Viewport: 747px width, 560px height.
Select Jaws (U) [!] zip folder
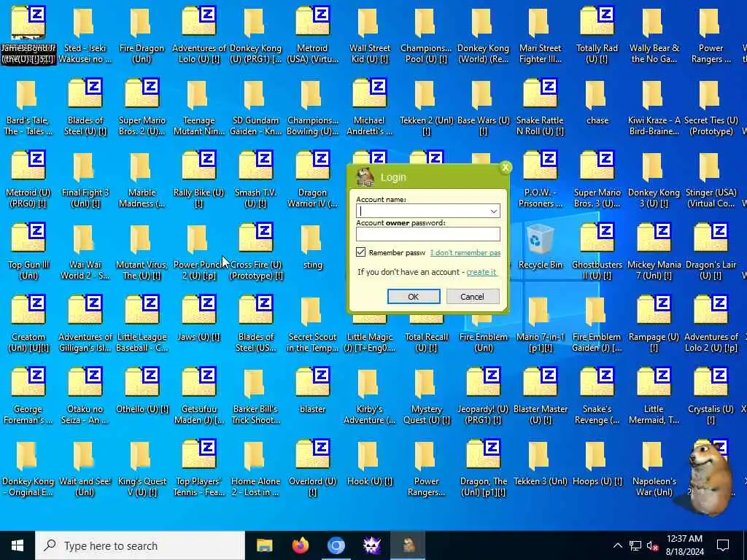[198, 319]
